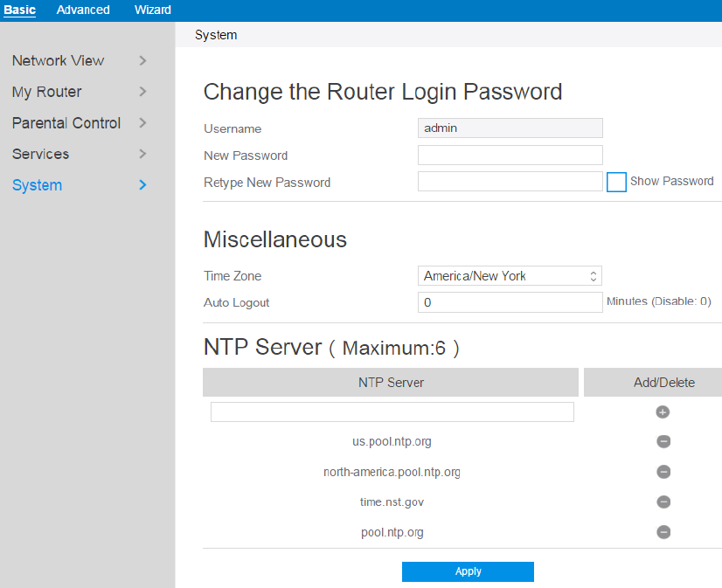
Task: Switch to the Advanced tab
Action: [83, 10]
